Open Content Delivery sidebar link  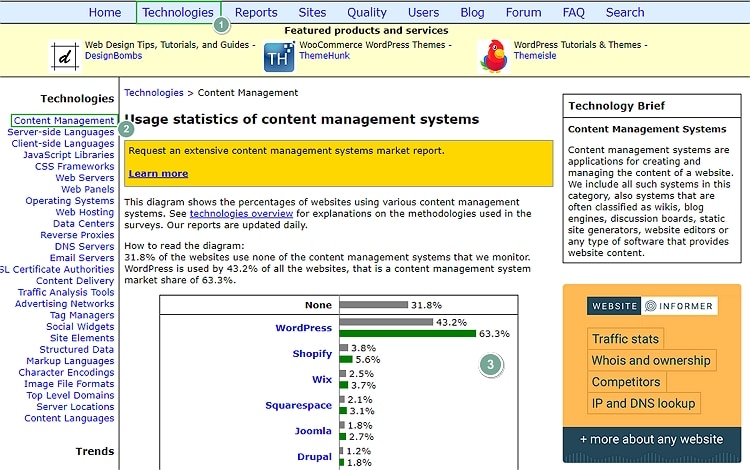pos(75,281)
